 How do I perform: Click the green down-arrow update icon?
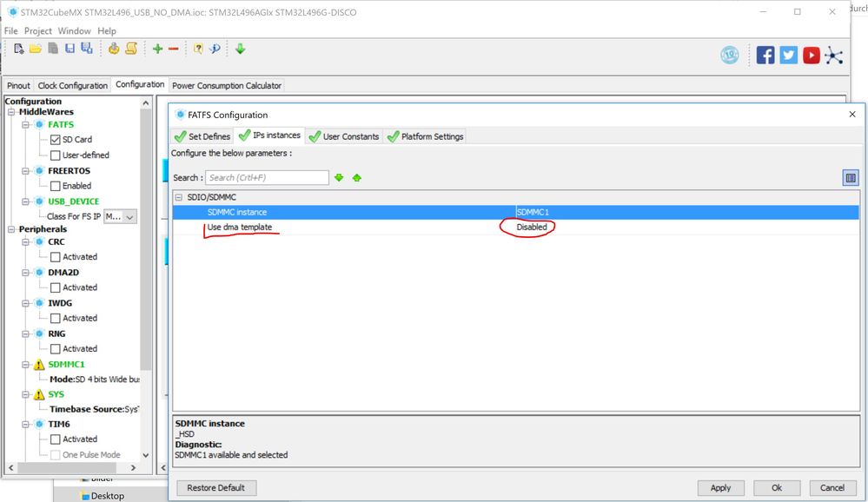pyautogui.click(x=241, y=49)
